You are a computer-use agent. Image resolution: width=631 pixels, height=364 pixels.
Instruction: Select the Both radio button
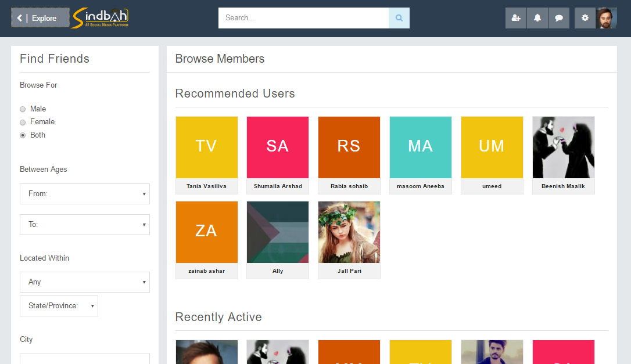click(x=23, y=135)
